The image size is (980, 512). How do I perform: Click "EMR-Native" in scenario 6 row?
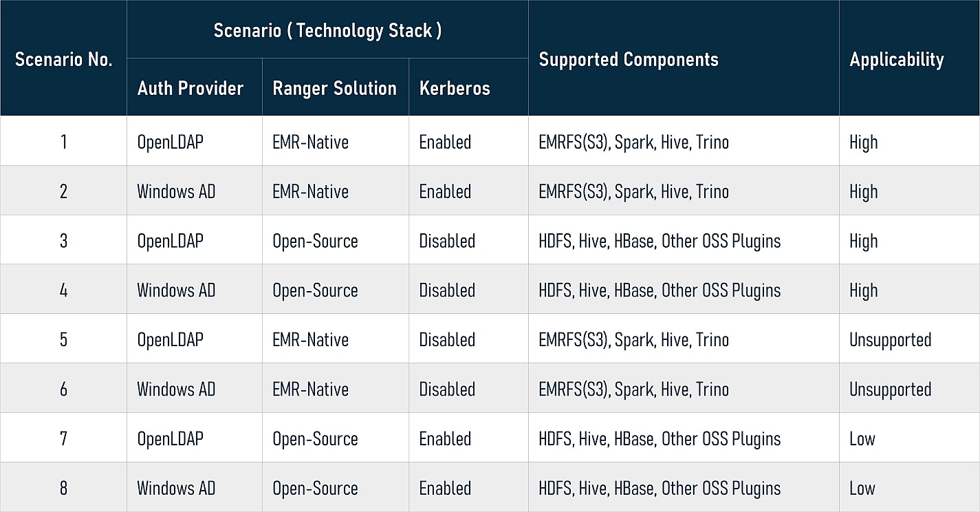tap(310, 390)
